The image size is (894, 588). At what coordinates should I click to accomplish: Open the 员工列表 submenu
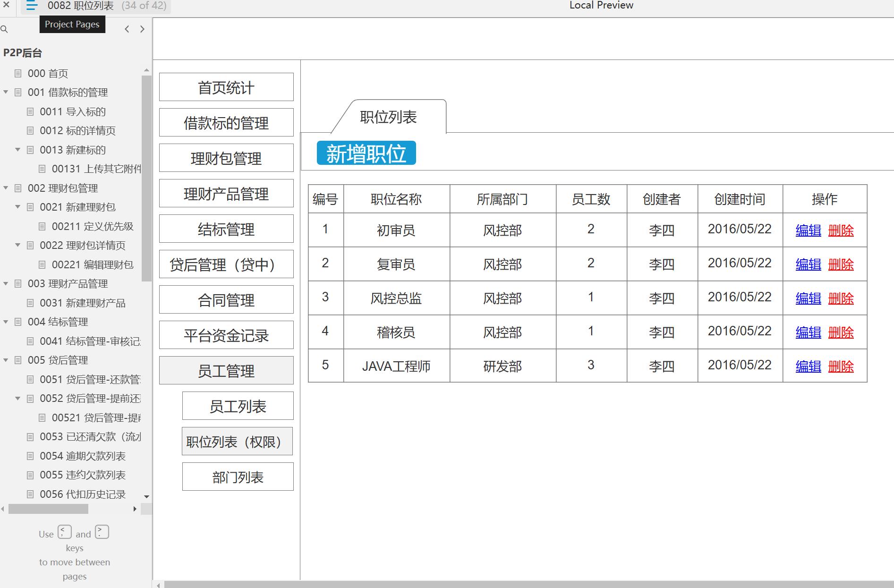coord(238,406)
